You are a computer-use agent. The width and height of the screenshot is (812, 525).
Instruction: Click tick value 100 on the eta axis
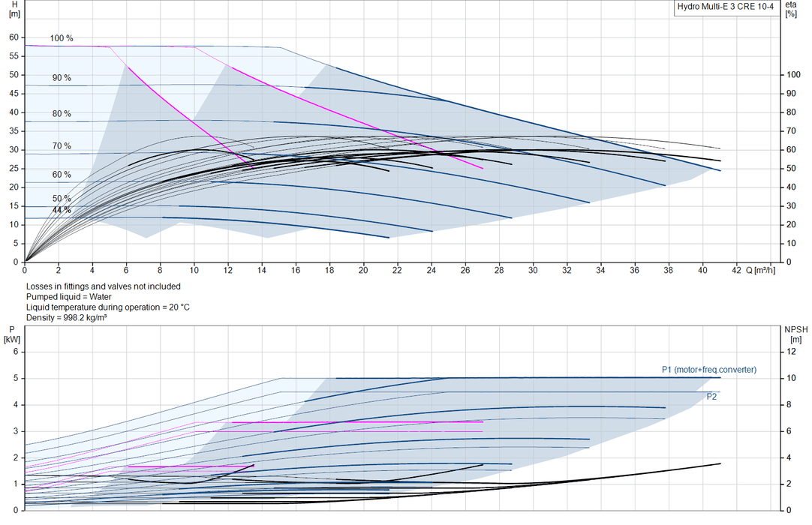pyautogui.click(x=793, y=74)
